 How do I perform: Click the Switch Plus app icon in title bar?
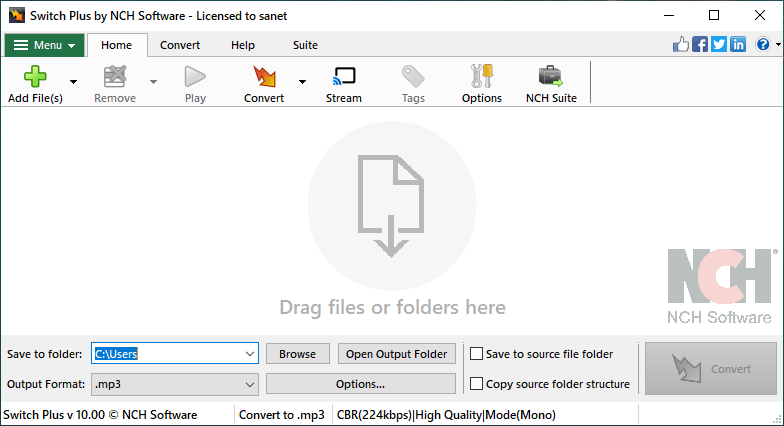[x=17, y=16]
